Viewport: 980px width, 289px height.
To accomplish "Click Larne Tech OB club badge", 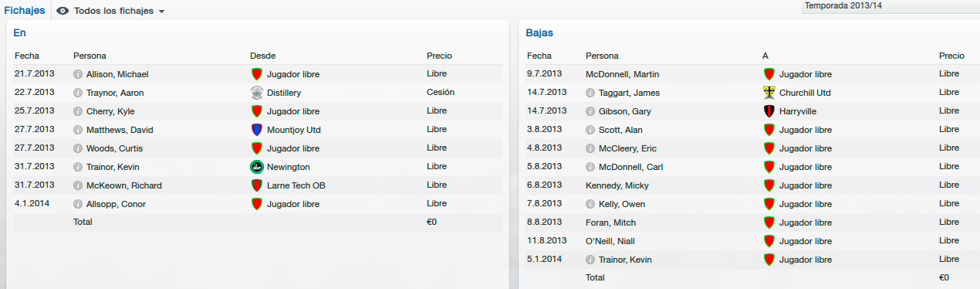I will click(x=257, y=185).
